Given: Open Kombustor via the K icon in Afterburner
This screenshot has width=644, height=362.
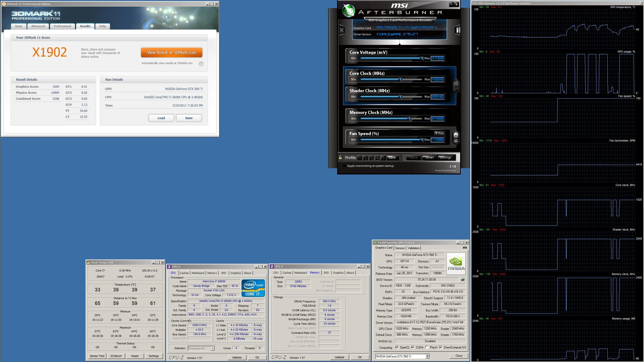Looking at the screenshot, I should (x=342, y=30).
